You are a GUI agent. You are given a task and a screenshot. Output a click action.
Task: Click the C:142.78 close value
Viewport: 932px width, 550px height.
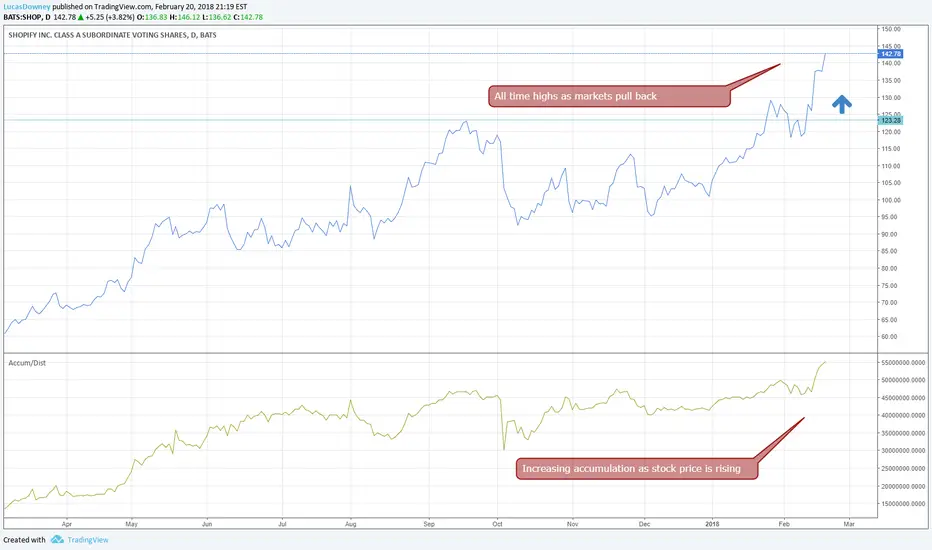pyautogui.click(x=248, y=17)
